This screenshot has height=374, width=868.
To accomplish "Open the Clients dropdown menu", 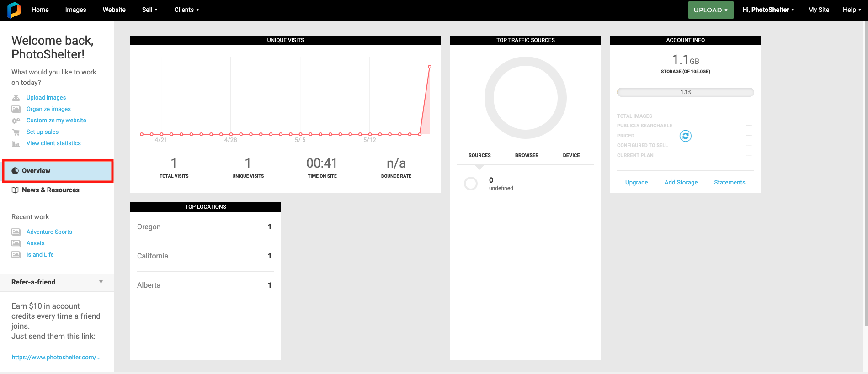I will pos(186,10).
